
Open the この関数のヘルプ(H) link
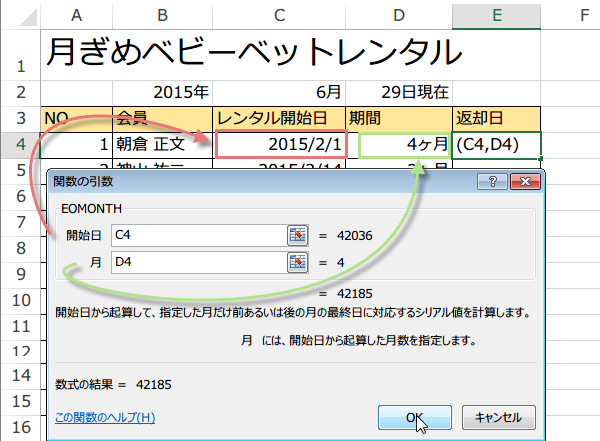click(105, 417)
